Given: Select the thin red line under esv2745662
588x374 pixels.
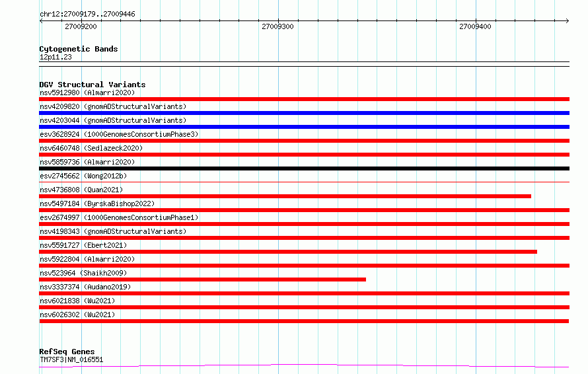Looking at the screenshot, I should (x=304, y=182).
